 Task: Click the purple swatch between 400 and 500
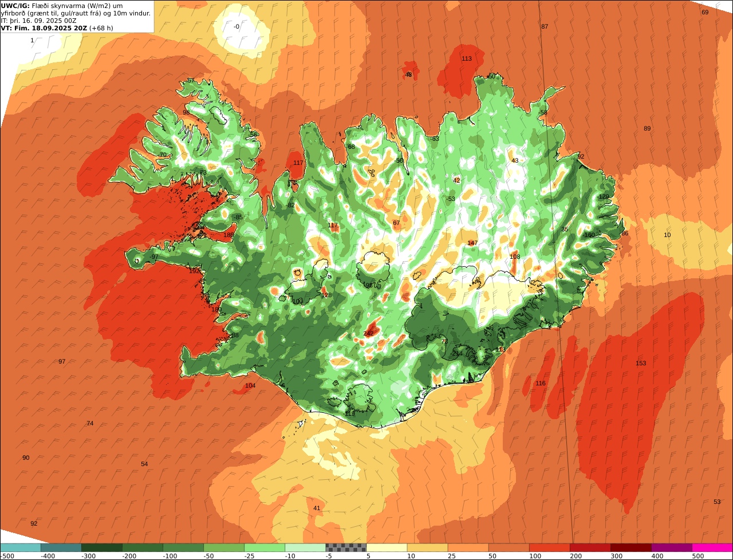pyautogui.click(x=671, y=547)
